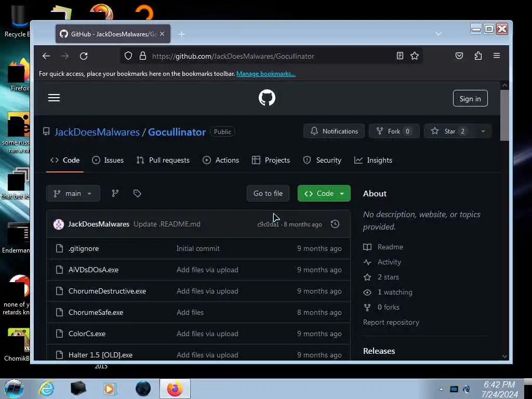
Task: Open the Insights tab
Action: point(373,160)
